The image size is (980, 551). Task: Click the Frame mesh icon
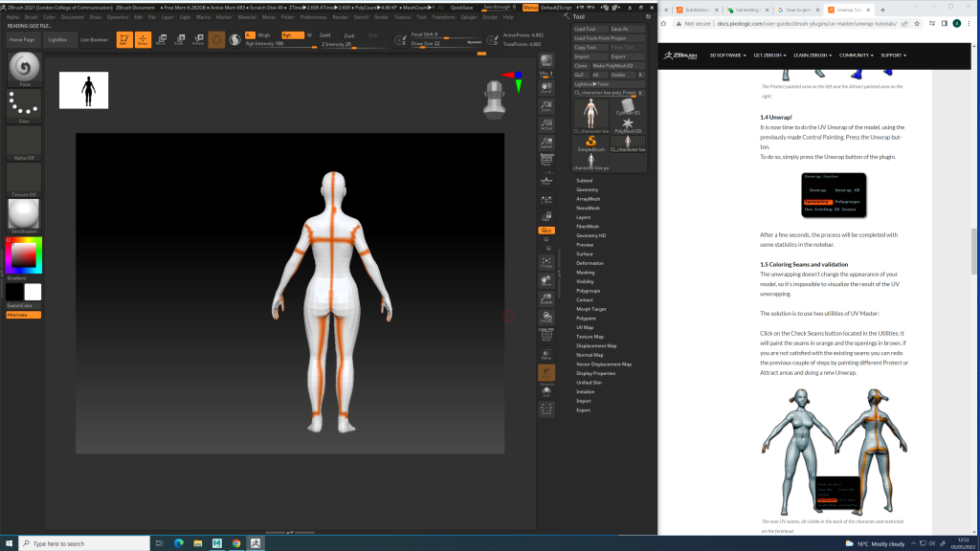coord(546,262)
